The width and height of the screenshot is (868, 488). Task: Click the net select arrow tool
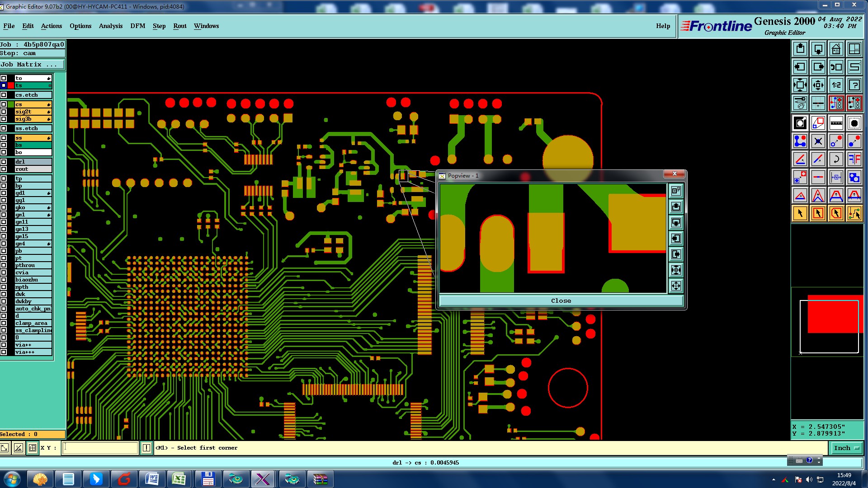pyautogui.click(x=854, y=213)
